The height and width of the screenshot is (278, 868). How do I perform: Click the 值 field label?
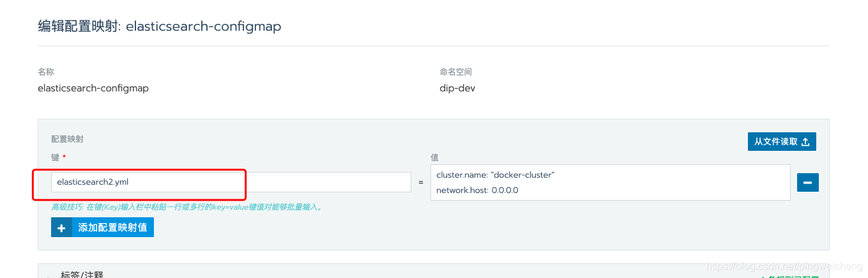click(434, 157)
